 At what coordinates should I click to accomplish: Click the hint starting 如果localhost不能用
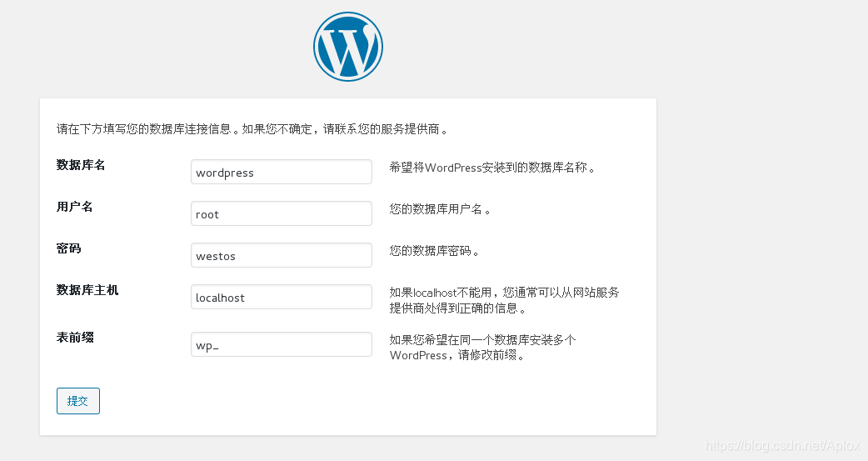(x=504, y=300)
